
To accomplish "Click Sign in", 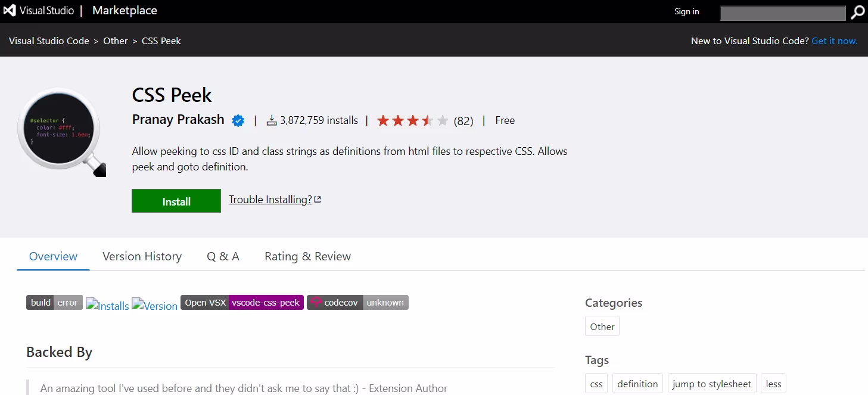I will click(686, 11).
